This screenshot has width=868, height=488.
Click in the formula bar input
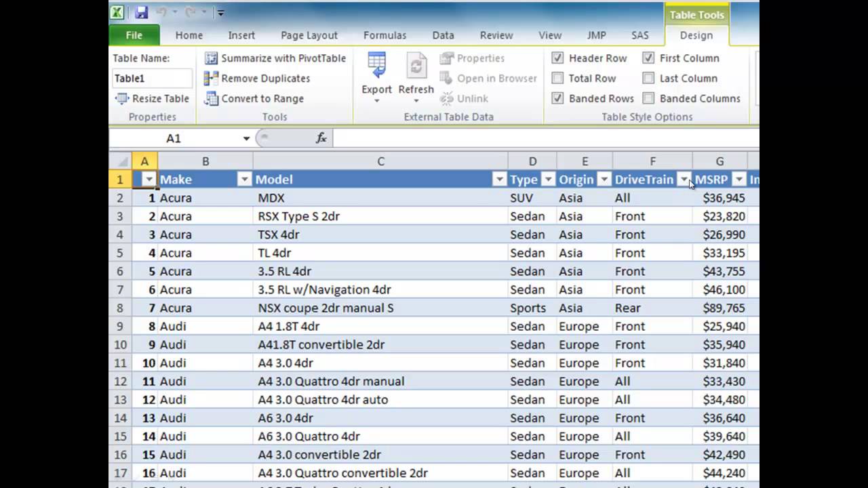pyautogui.click(x=546, y=138)
